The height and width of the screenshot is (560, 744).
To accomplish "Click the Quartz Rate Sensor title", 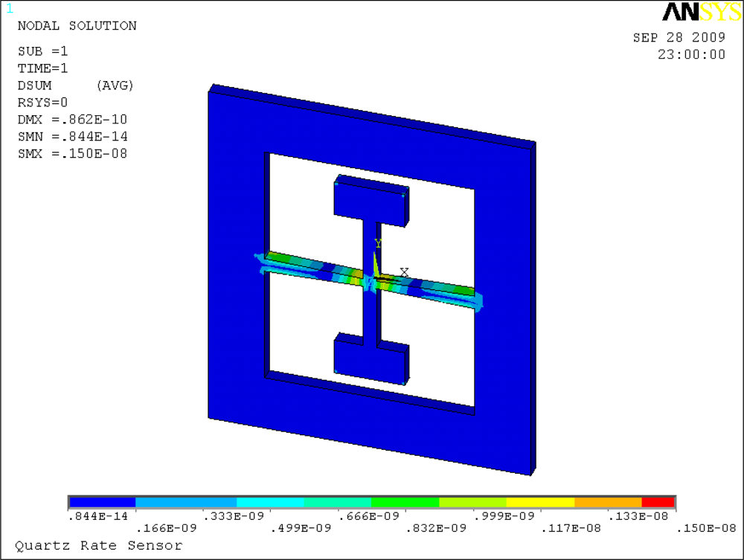I will point(99,546).
